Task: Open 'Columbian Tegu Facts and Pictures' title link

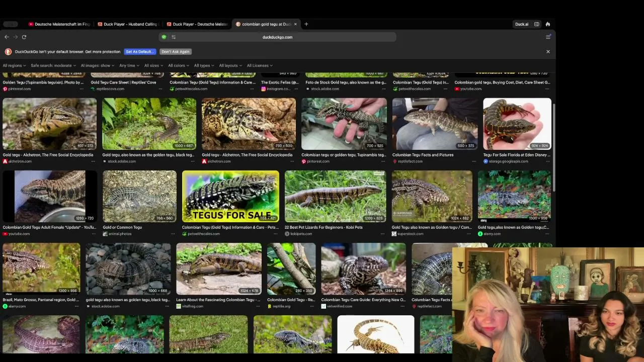Action: point(423,155)
